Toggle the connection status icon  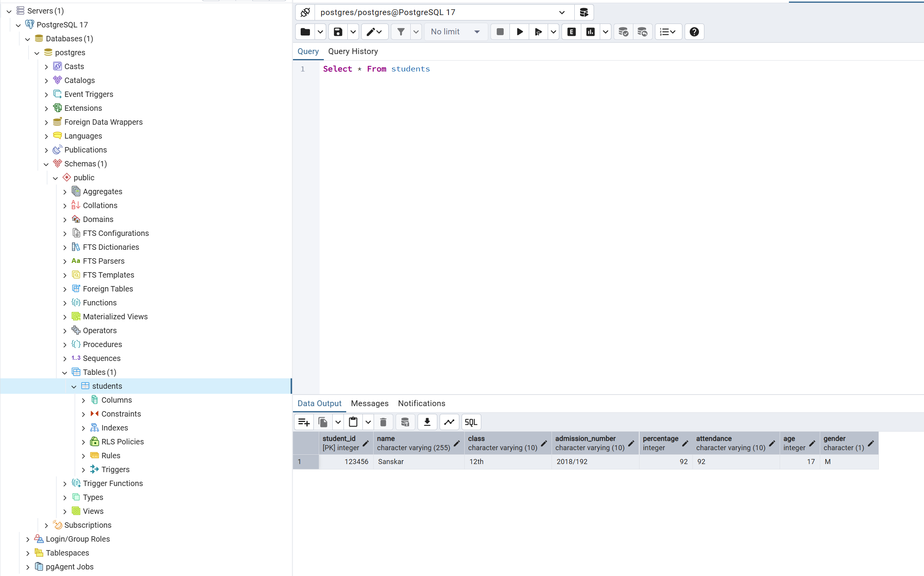(305, 12)
